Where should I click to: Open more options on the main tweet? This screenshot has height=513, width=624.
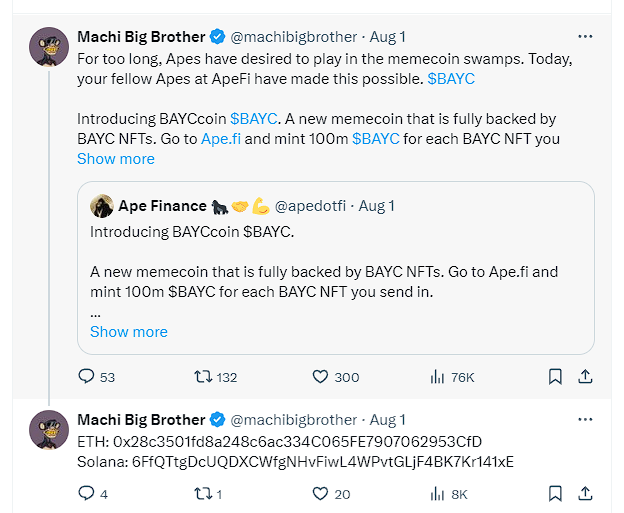pyautogui.click(x=585, y=37)
